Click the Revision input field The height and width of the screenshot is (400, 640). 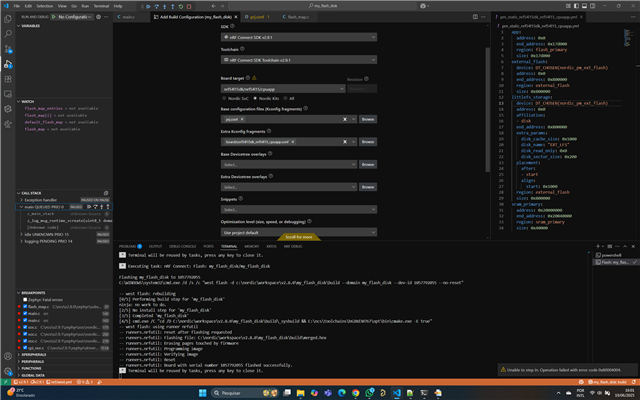tap(362, 89)
